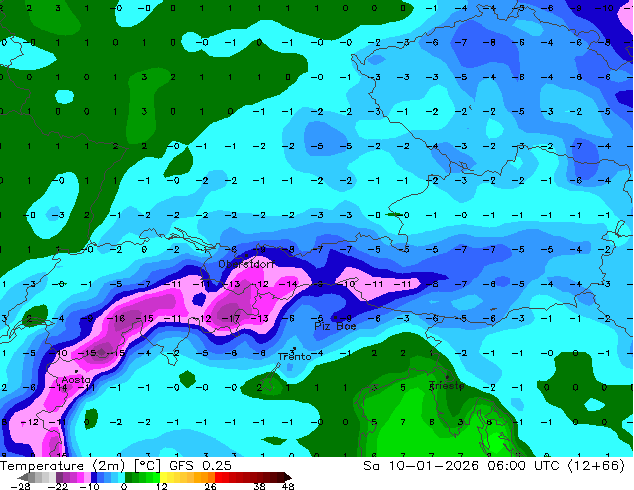Viewport: 634px width, 490px height.
Task: Click the 26 legend scale label
Action: tap(210, 486)
